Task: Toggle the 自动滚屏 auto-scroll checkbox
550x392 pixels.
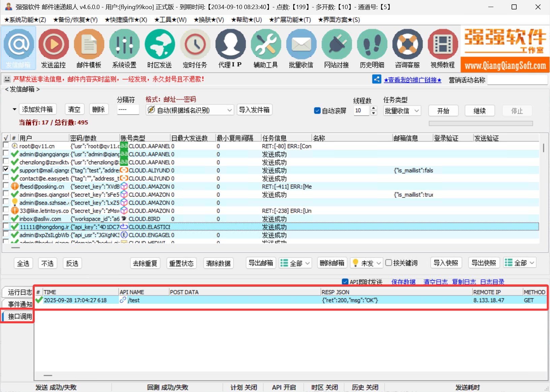Action: 317,111
